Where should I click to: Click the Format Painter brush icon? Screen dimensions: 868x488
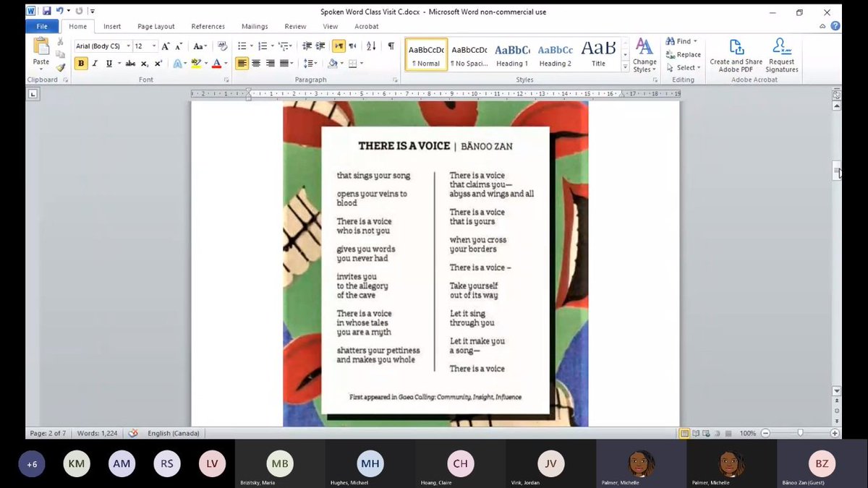(x=61, y=67)
